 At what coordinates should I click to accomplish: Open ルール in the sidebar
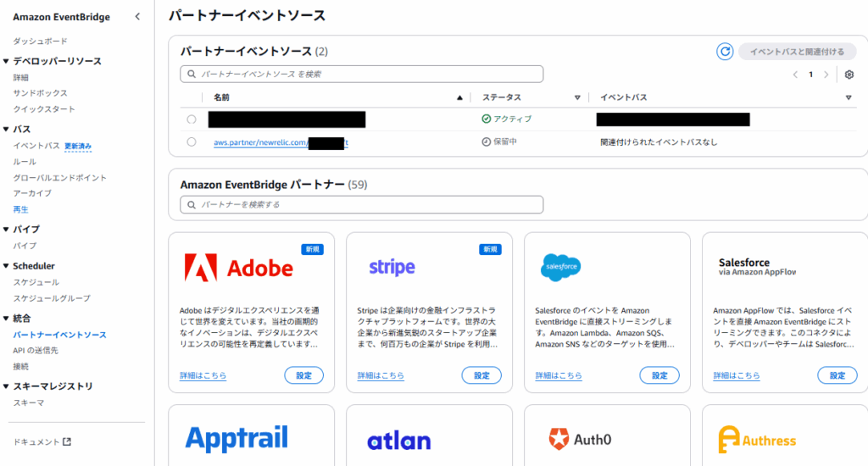25,162
